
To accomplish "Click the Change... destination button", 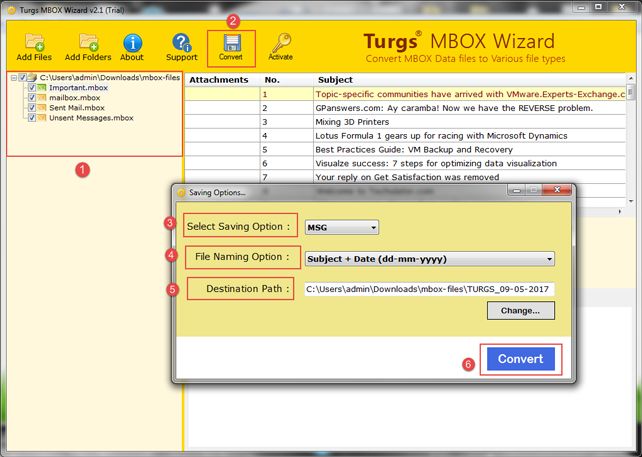I will click(520, 311).
